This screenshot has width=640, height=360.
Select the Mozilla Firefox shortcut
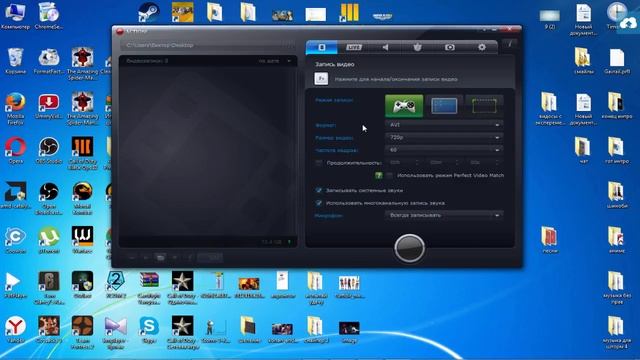tap(16, 108)
